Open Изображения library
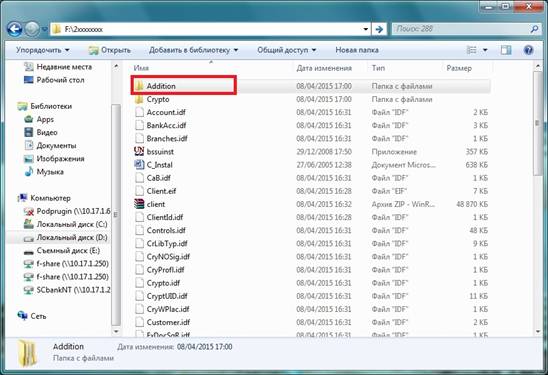Screen dimensions: 548x375 click(54, 159)
